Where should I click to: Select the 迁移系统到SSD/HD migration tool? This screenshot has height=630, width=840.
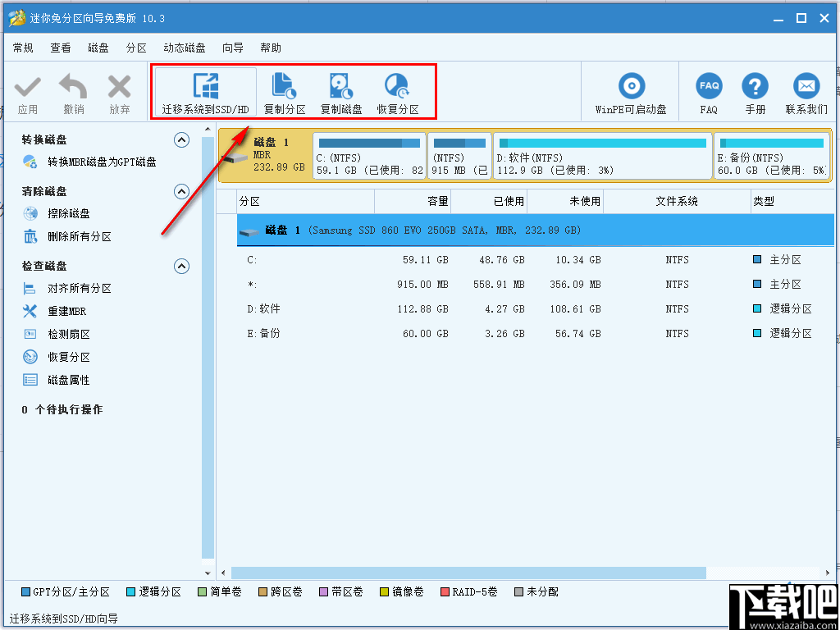click(x=203, y=91)
